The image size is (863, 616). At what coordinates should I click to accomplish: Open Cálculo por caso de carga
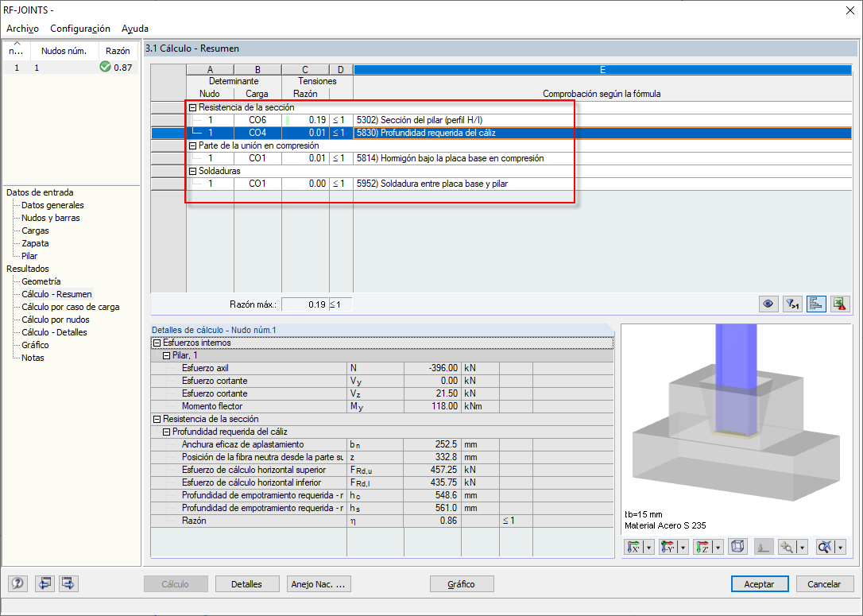(x=71, y=307)
